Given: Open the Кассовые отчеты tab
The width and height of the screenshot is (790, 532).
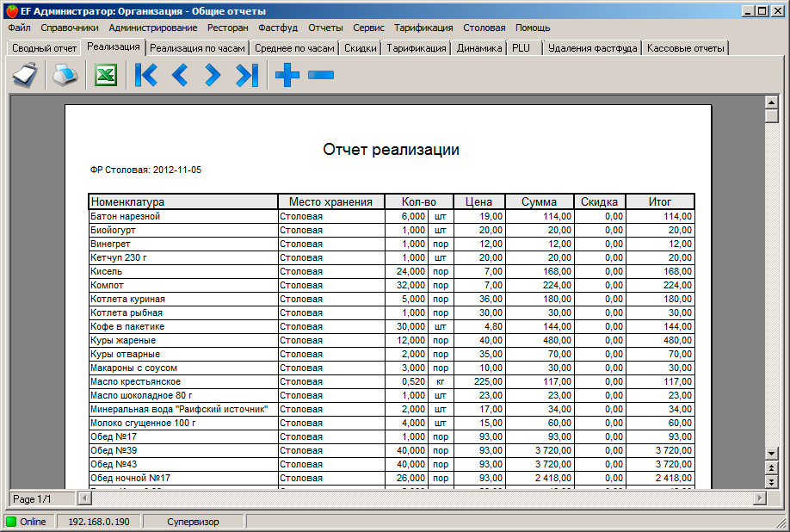Looking at the screenshot, I should point(685,48).
